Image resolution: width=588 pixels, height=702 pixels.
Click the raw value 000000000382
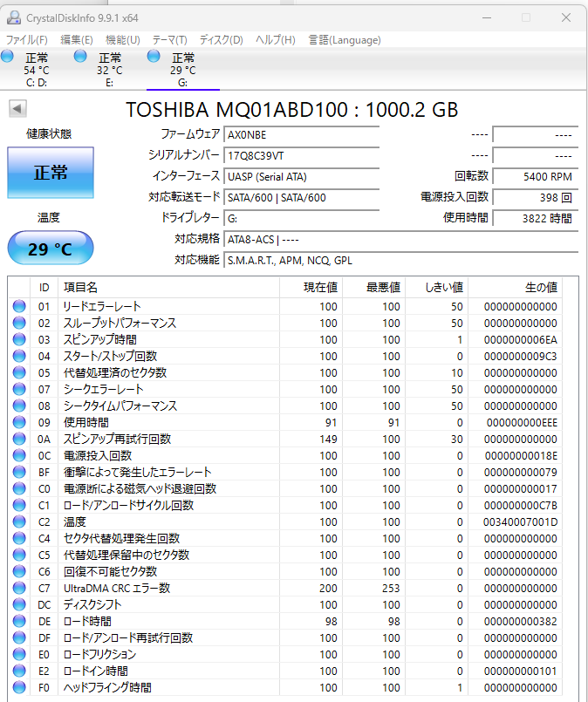[x=520, y=622]
